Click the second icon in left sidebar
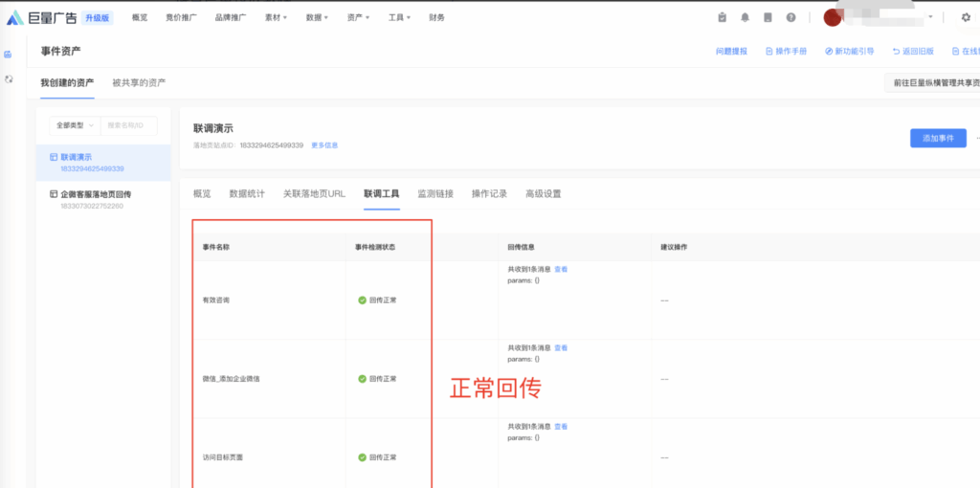The height and width of the screenshot is (488, 980). [10, 78]
